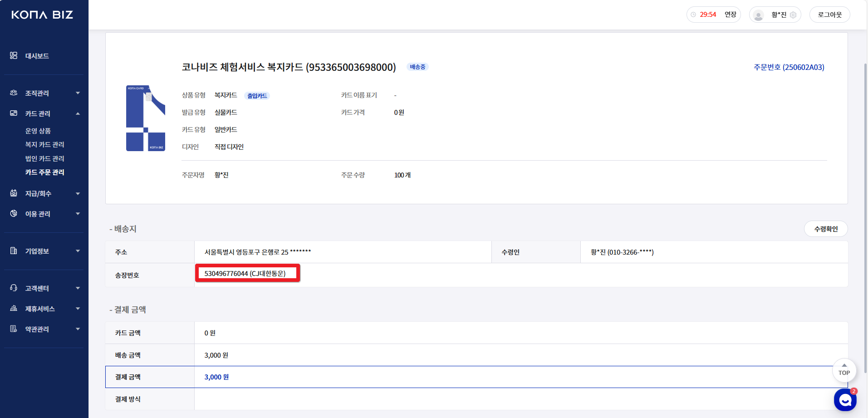Click order number link 250602A03
Screen dimensions: 868x418
(x=789, y=67)
